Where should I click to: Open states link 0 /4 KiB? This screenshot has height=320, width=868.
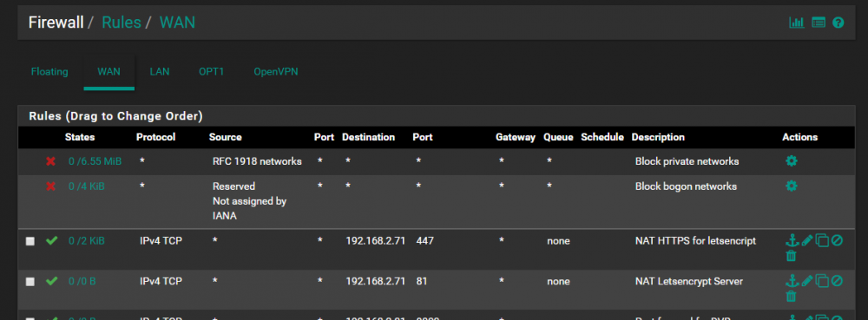86,186
